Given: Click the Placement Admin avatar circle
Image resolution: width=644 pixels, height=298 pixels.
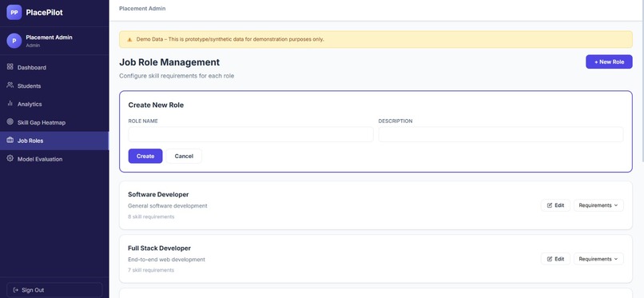Looking at the screenshot, I should coord(14,41).
